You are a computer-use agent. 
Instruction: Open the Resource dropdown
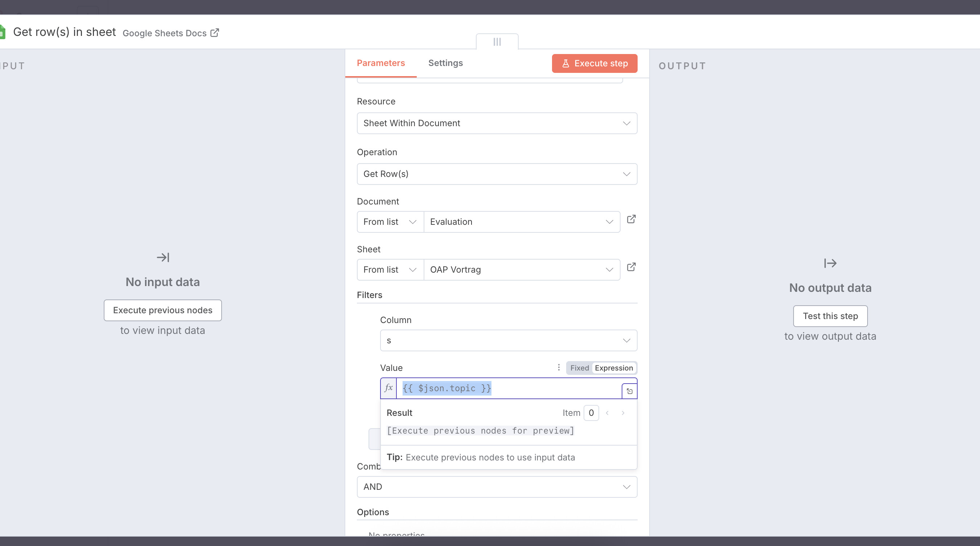[x=497, y=123]
